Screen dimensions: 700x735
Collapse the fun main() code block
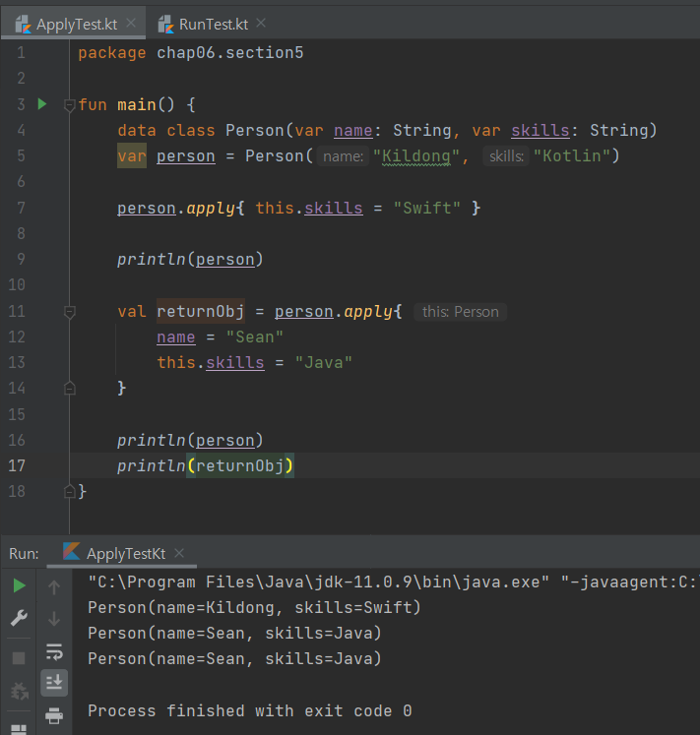70,105
